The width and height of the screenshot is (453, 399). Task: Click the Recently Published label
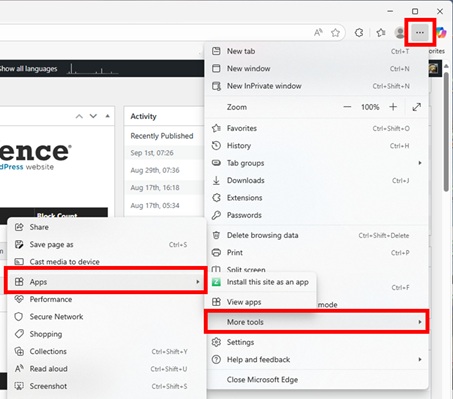coord(162,136)
